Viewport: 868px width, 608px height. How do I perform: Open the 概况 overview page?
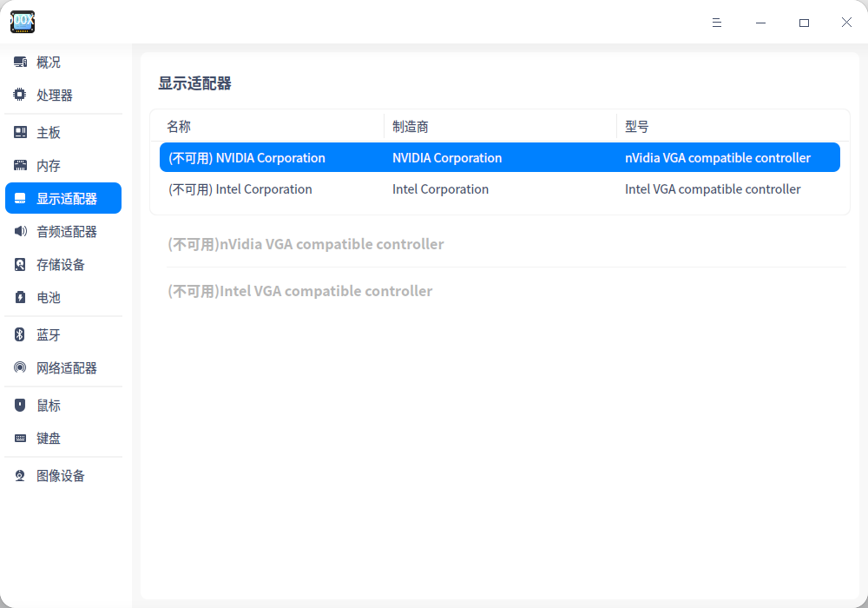click(x=63, y=62)
